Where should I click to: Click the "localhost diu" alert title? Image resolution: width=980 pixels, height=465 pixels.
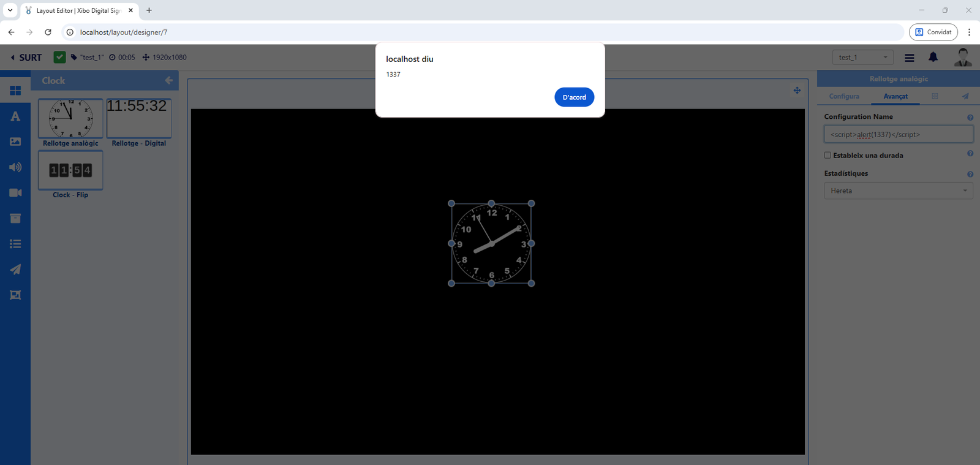[410, 59]
